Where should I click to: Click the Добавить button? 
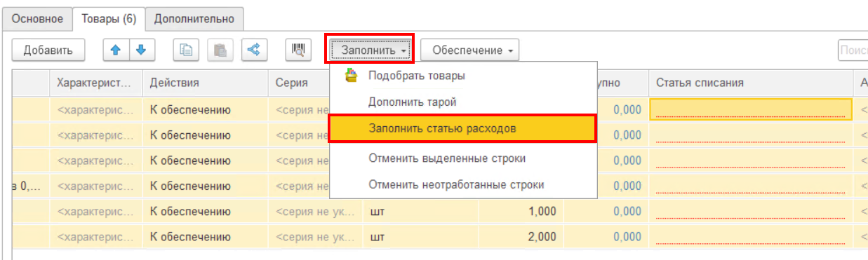[48, 50]
